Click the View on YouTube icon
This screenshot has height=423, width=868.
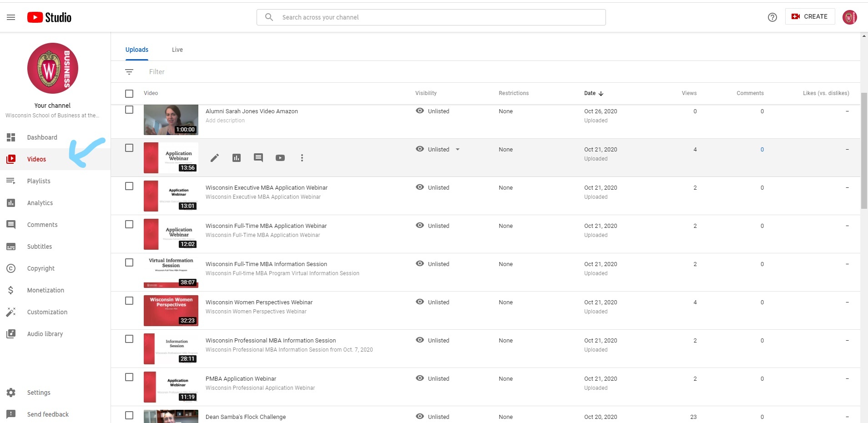pyautogui.click(x=280, y=158)
